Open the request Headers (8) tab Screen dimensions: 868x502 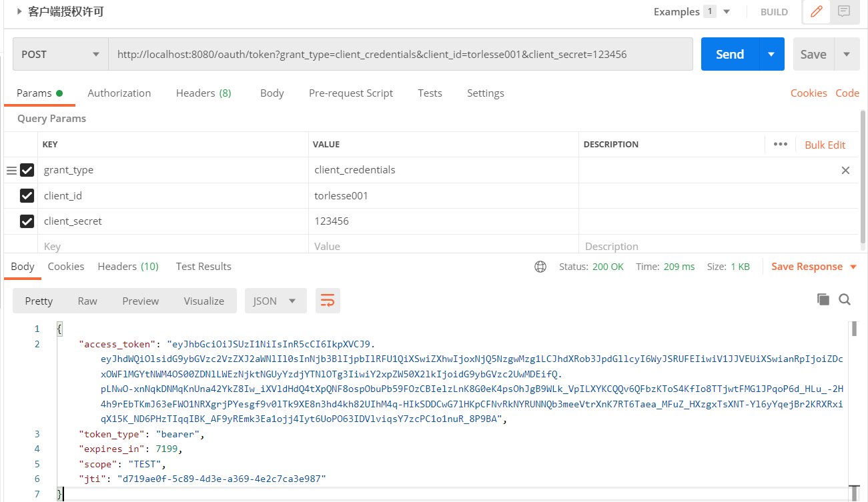[203, 93]
